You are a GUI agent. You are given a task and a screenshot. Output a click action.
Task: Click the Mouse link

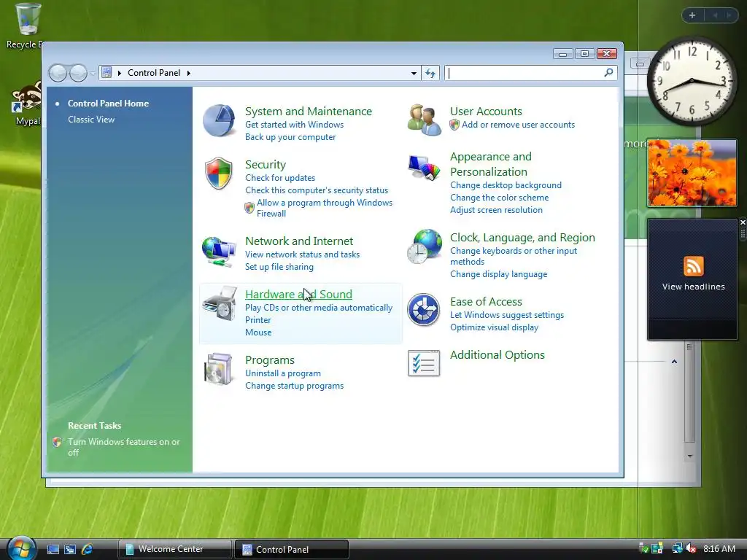coord(258,332)
